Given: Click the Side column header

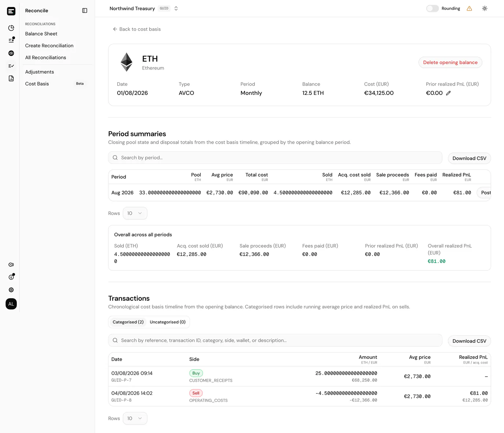Looking at the screenshot, I should pyautogui.click(x=194, y=359).
